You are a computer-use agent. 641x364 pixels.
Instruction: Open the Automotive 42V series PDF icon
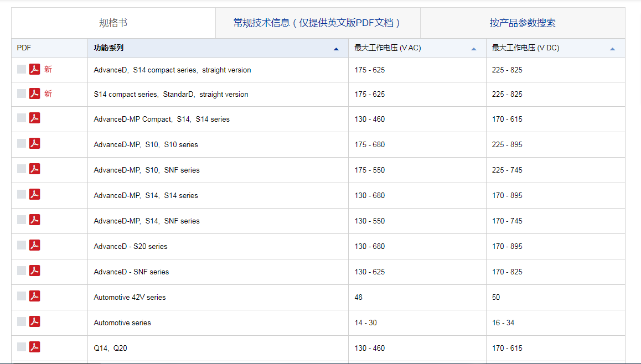tap(34, 297)
